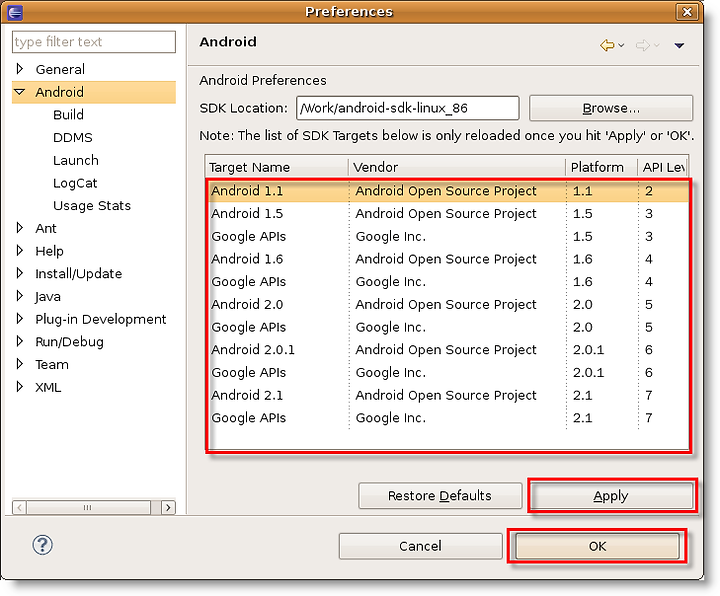Collapse the Android tree node
Screen dimensions: 720x596
(x=19, y=92)
